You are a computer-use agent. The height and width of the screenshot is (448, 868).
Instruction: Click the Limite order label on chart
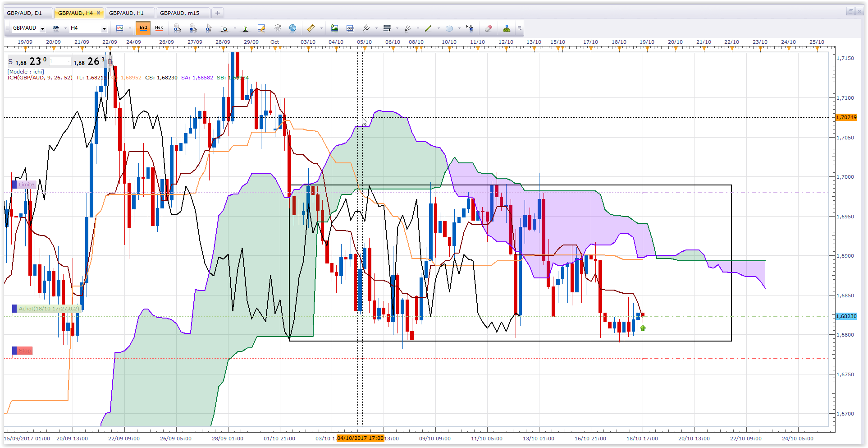pyautogui.click(x=26, y=185)
